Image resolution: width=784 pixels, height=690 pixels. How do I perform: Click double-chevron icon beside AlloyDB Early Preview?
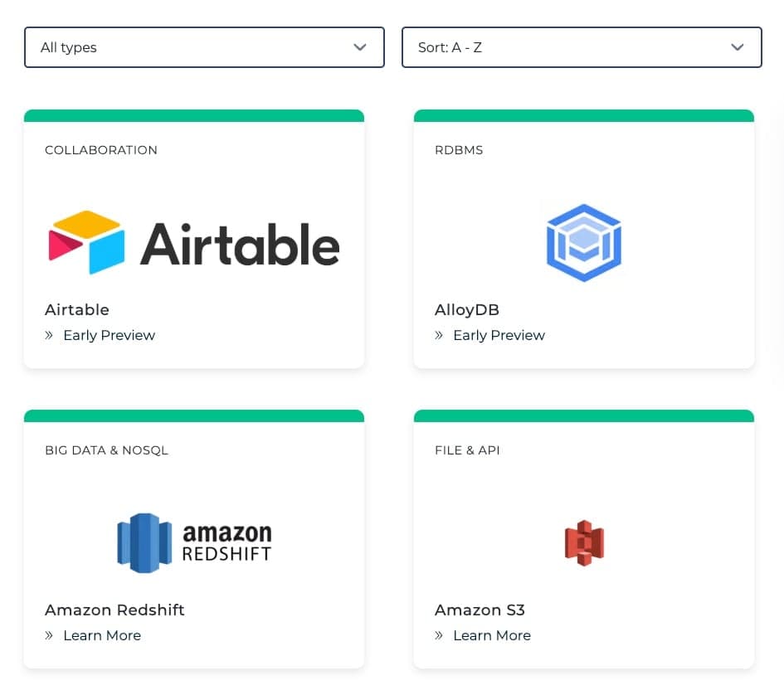click(439, 335)
